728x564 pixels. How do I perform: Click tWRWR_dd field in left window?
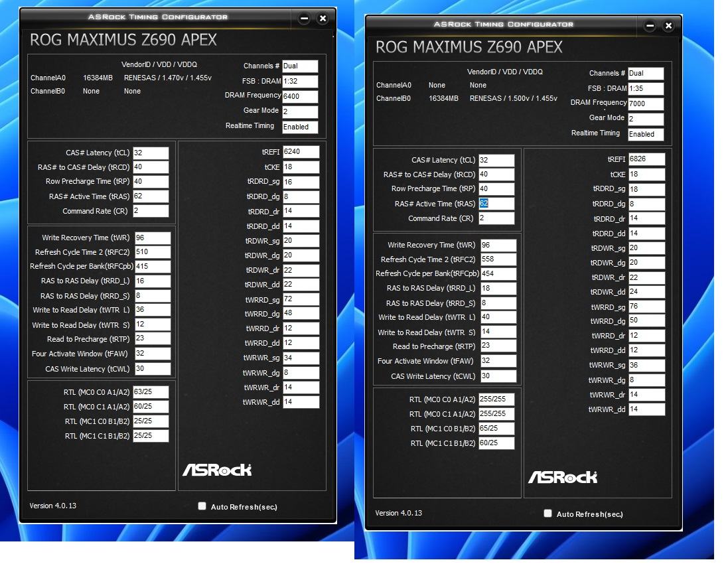click(x=301, y=402)
